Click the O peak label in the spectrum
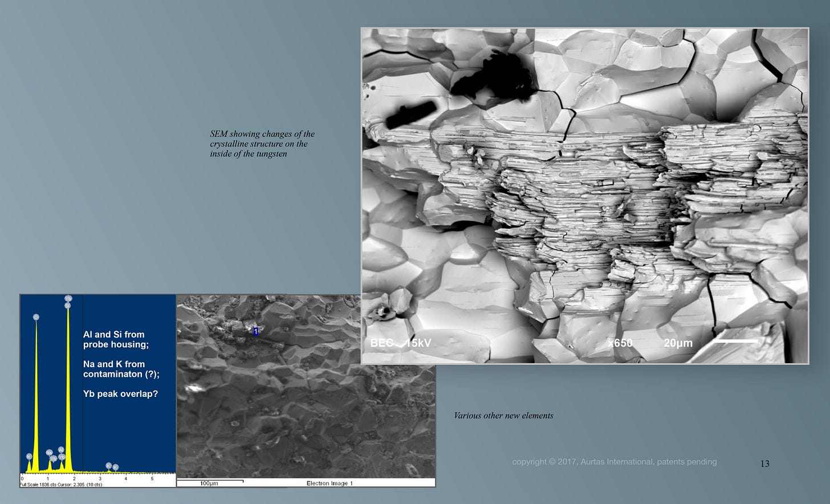Image resolution: width=830 pixels, height=504 pixels. coord(36,317)
